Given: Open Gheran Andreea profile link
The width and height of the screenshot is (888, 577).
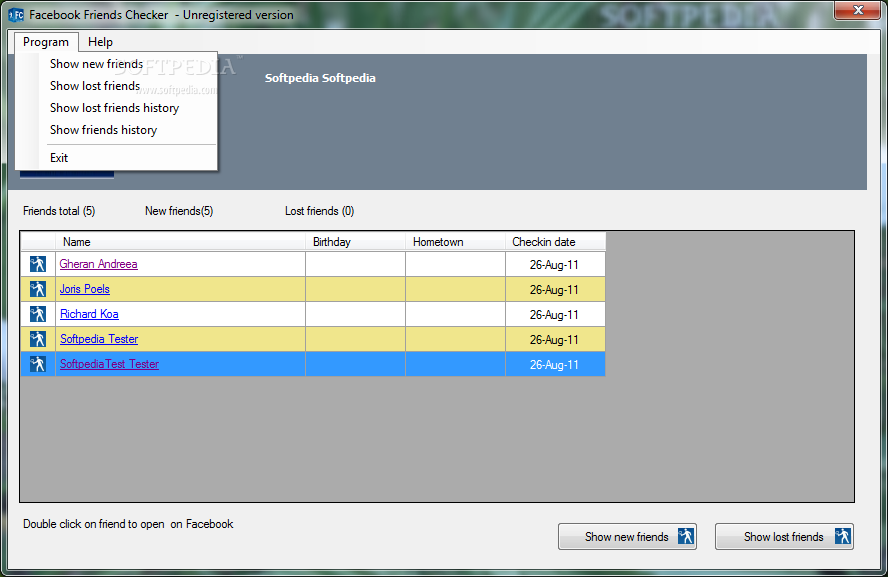Looking at the screenshot, I should 99,264.
